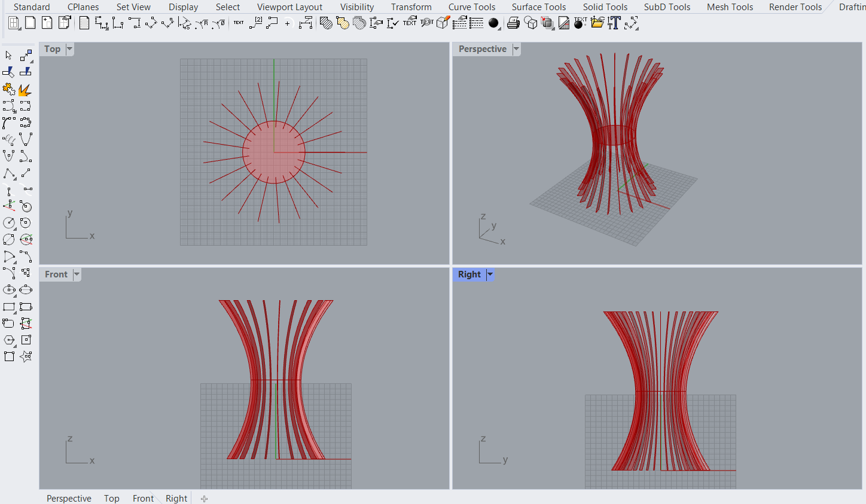Click the open folder icon
866x504 pixels.
(597, 23)
